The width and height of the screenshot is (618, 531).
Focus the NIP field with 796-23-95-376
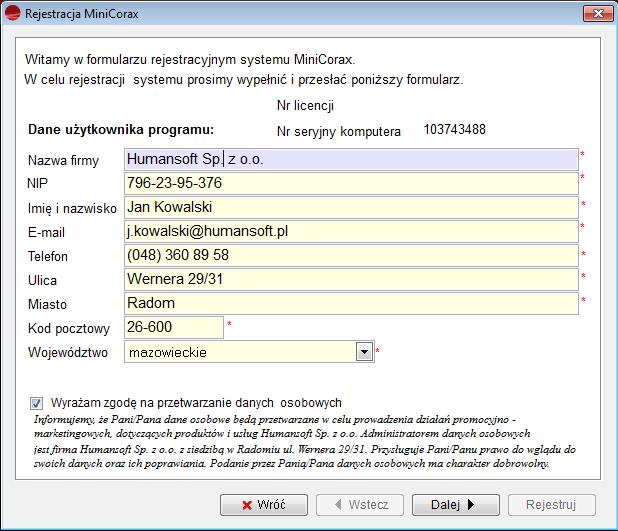(x=351, y=184)
